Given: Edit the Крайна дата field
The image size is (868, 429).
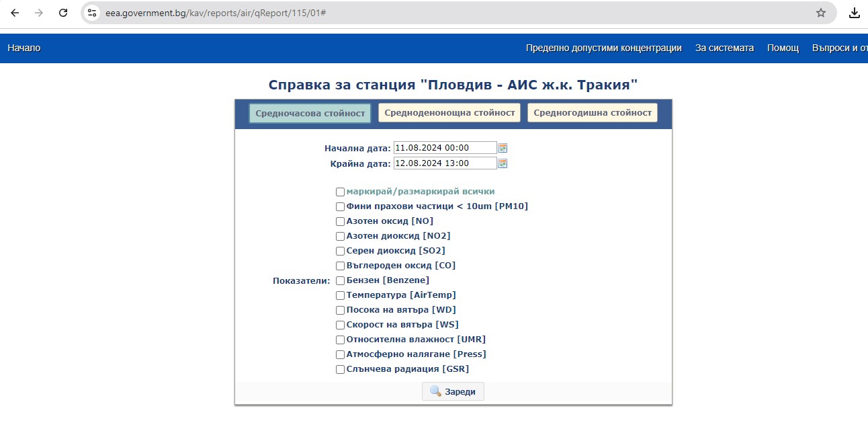Looking at the screenshot, I should (x=445, y=163).
